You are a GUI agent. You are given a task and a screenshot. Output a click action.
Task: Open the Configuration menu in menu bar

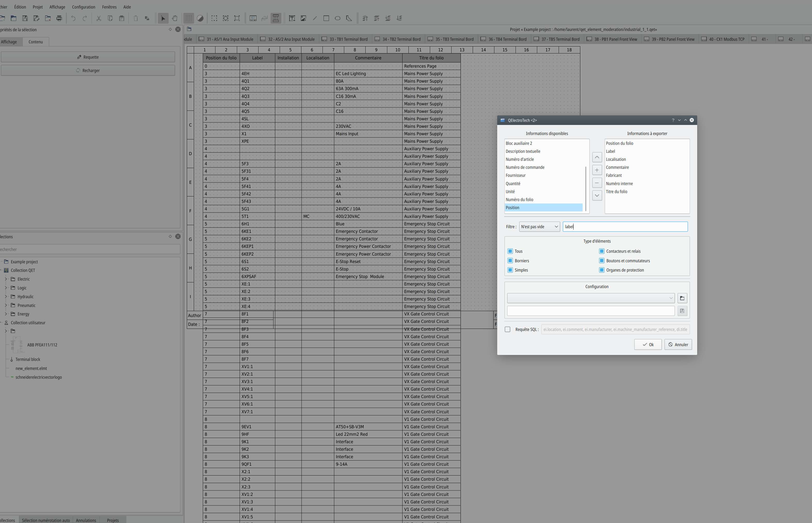click(x=84, y=7)
